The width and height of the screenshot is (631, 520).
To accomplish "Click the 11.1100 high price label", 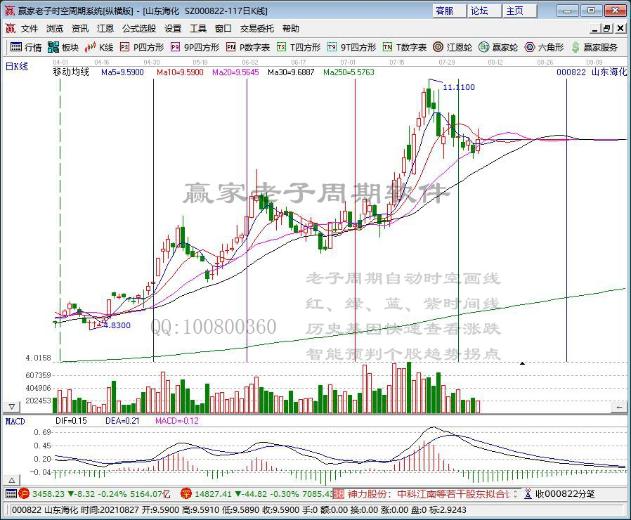I will 459,87.
